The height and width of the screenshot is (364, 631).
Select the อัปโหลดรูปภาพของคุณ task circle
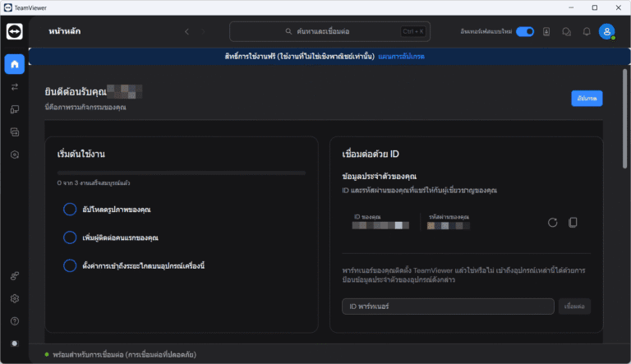click(x=70, y=210)
